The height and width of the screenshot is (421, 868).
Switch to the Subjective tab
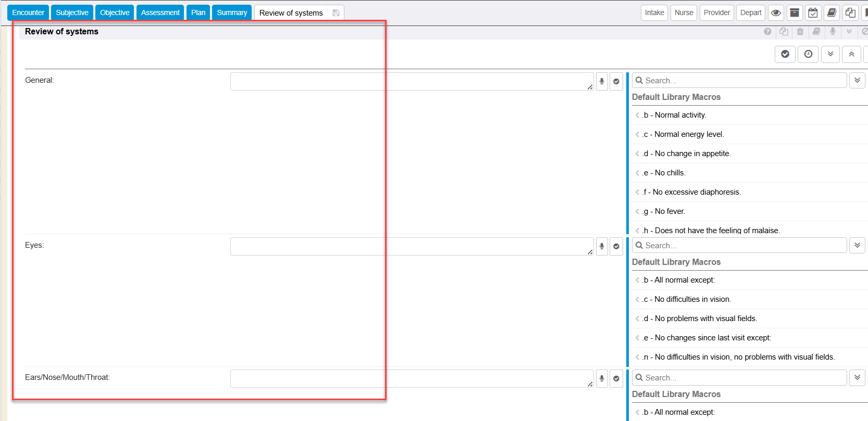[x=72, y=12]
